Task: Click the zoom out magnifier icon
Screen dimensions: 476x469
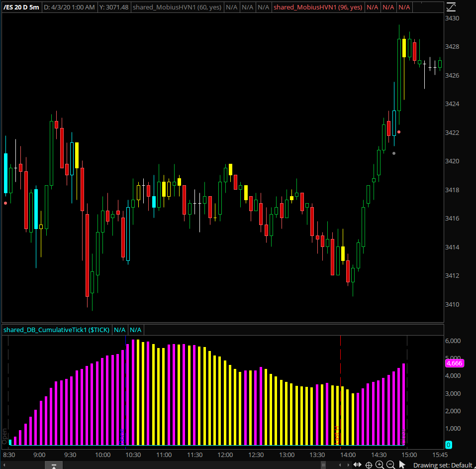Action: pos(390,465)
